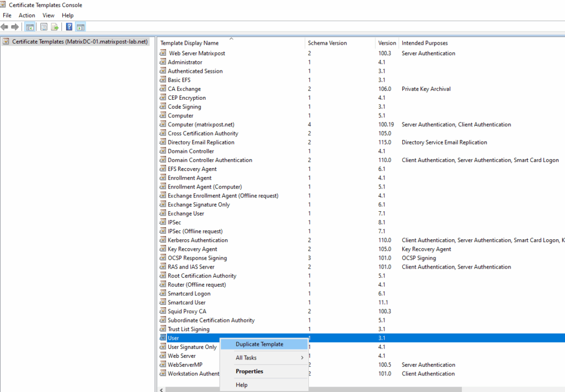Viewport: 565px width, 392px height.
Task: Select Properties from the context menu
Action: coord(249,372)
